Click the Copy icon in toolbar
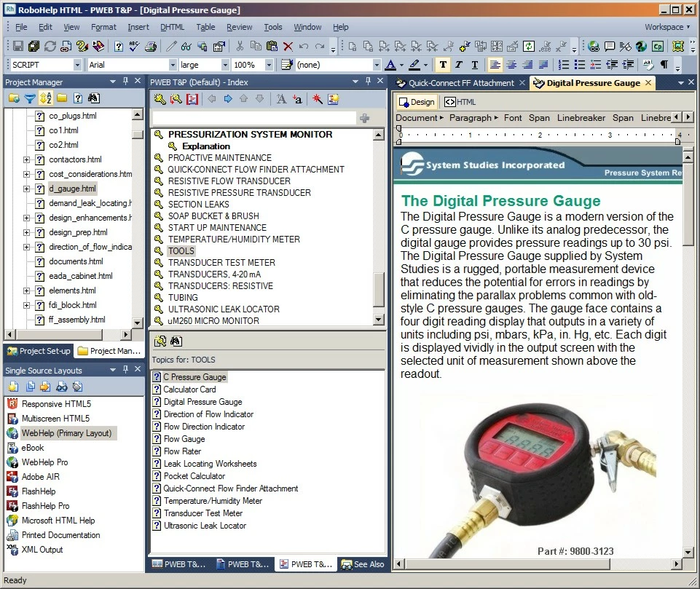 (x=256, y=46)
